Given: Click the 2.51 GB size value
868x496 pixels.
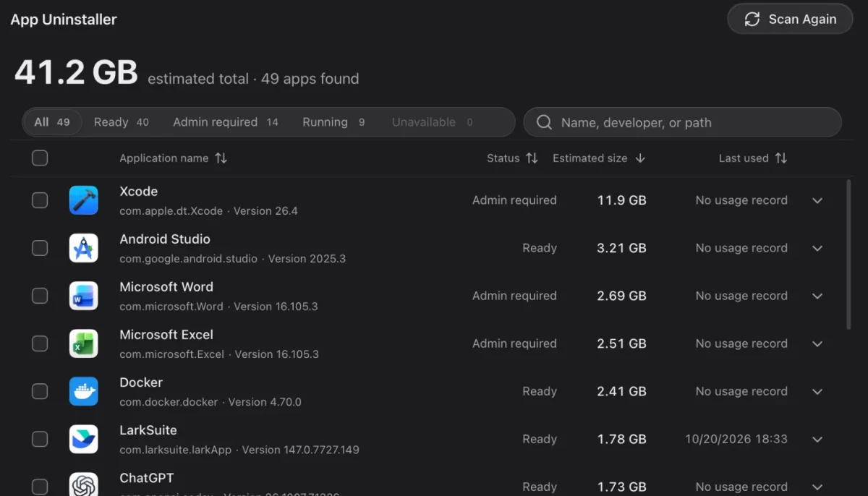Looking at the screenshot, I should (x=622, y=343).
